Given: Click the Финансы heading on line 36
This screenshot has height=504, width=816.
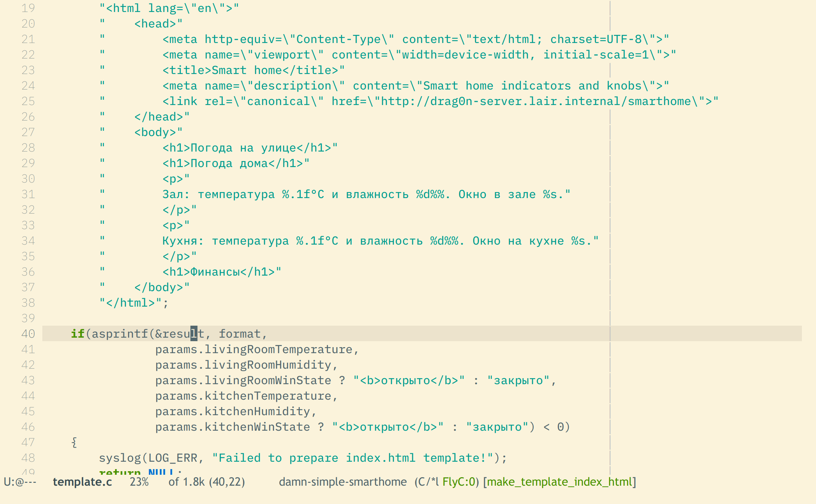Looking at the screenshot, I should pos(215,272).
